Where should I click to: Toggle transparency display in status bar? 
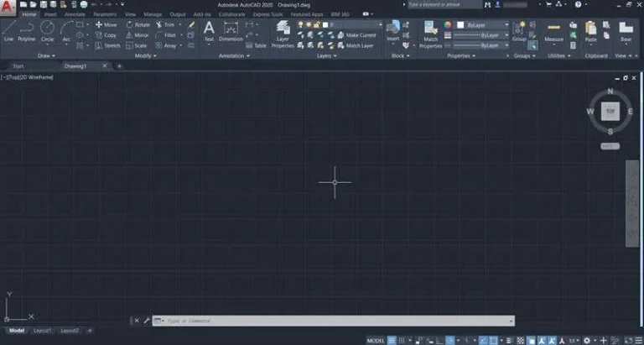click(521, 341)
